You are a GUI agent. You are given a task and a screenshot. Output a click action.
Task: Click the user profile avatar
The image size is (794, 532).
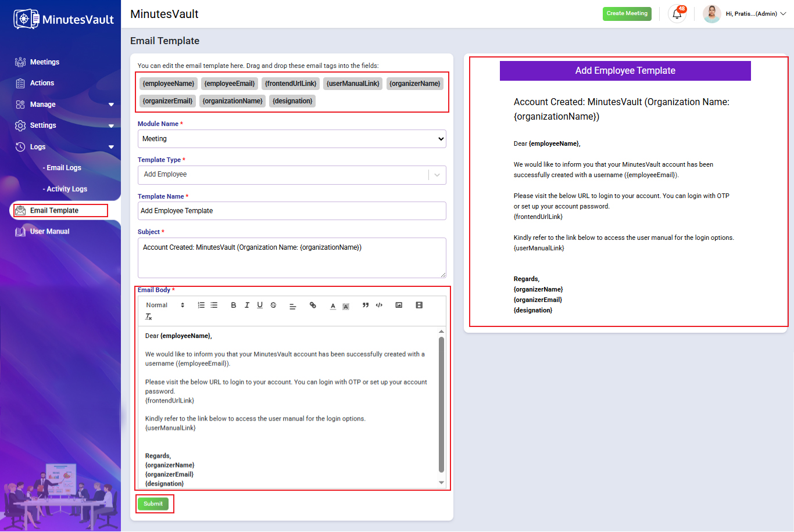pyautogui.click(x=712, y=14)
